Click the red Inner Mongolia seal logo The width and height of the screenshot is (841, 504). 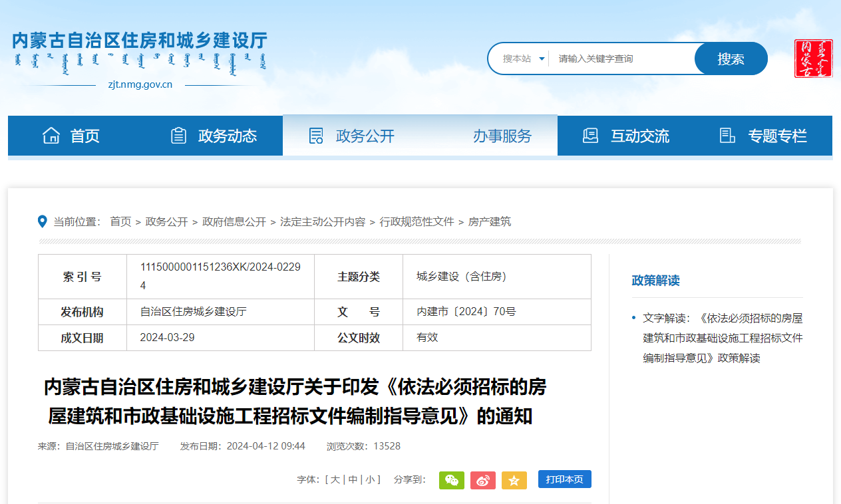coord(813,59)
